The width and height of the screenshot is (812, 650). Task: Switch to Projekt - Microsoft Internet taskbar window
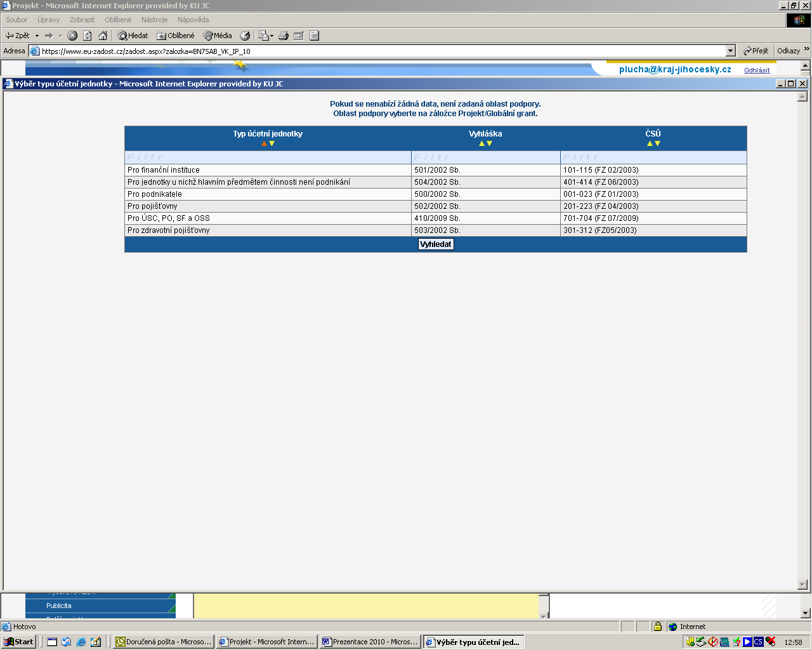point(267,642)
